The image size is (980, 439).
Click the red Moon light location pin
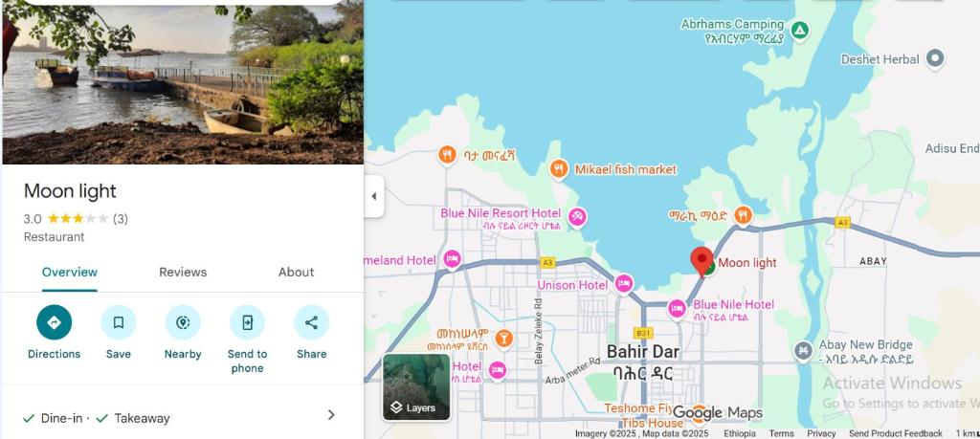point(702,260)
